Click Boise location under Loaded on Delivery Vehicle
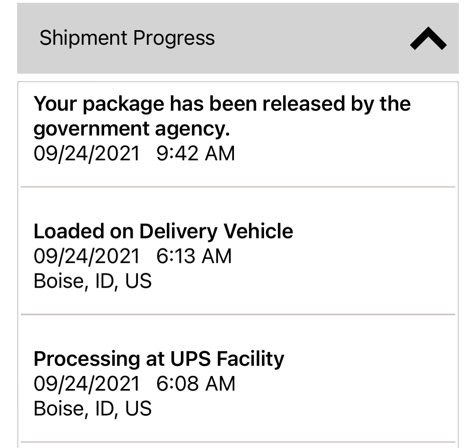The height and width of the screenshot is (448, 476). (x=92, y=281)
